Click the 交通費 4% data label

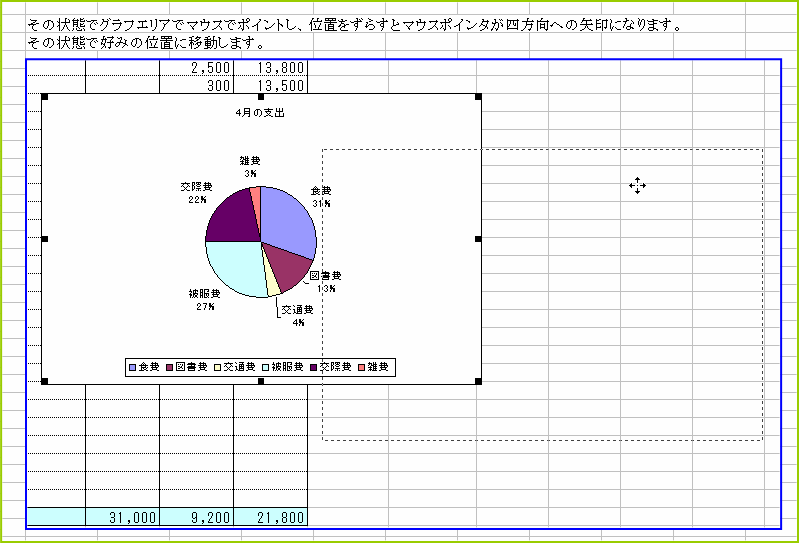(298, 315)
